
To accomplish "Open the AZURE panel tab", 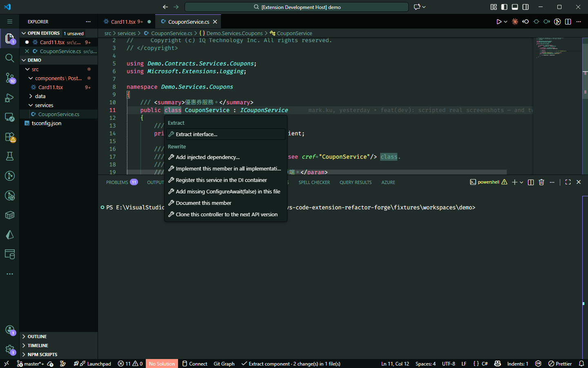I will [x=388, y=182].
